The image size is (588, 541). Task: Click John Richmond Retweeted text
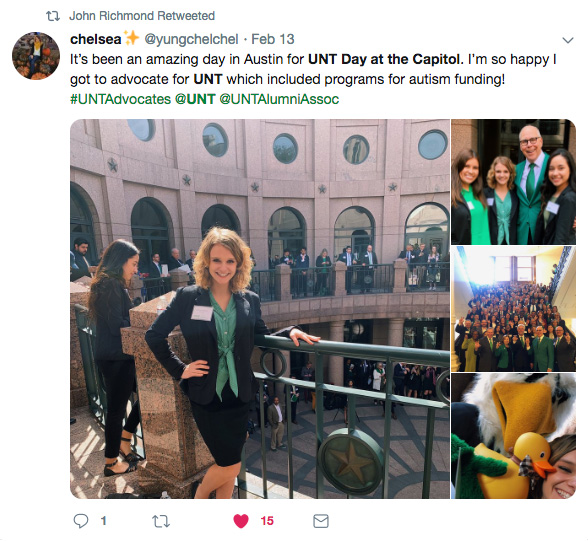[x=142, y=16]
